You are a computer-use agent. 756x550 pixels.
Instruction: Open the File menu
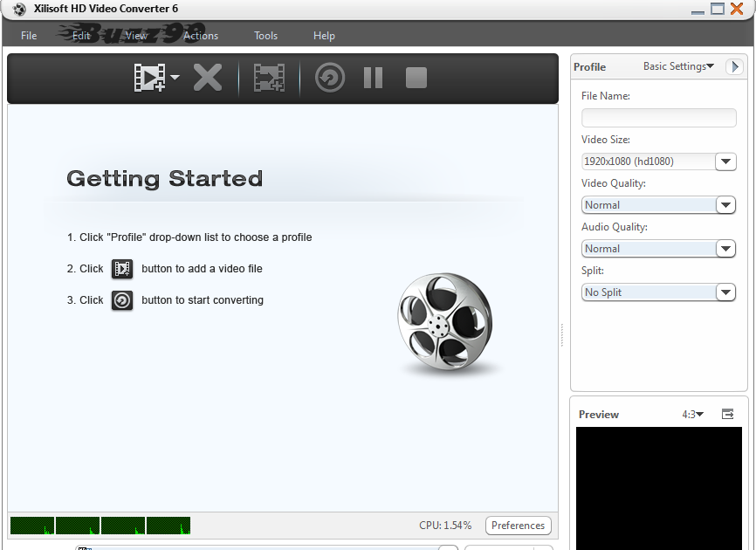pos(29,36)
